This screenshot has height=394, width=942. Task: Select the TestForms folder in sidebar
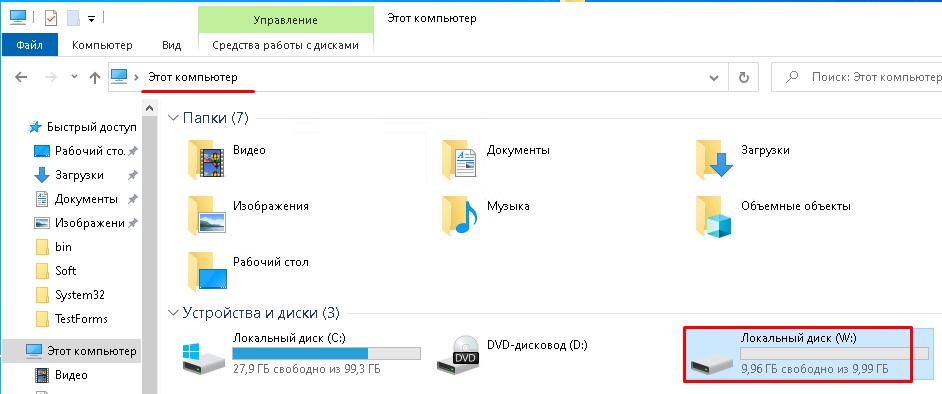pyautogui.click(x=81, y=319)
